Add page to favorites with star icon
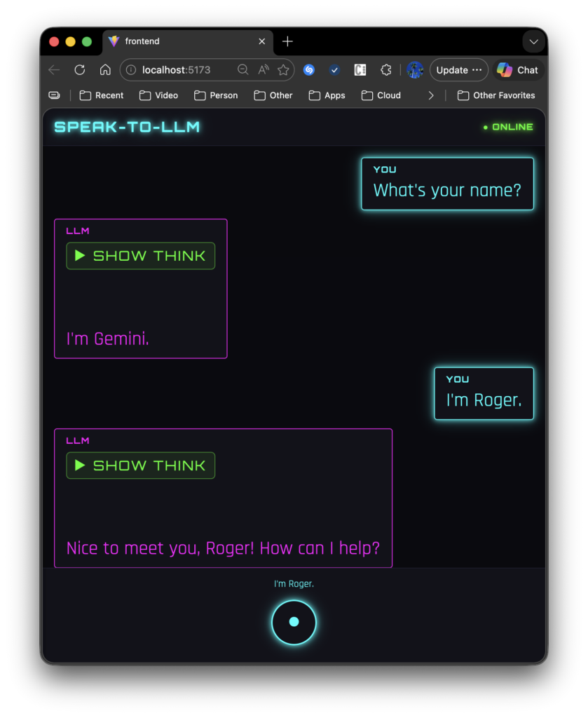This screenshot has height=718, width=588. click(283, 70)
